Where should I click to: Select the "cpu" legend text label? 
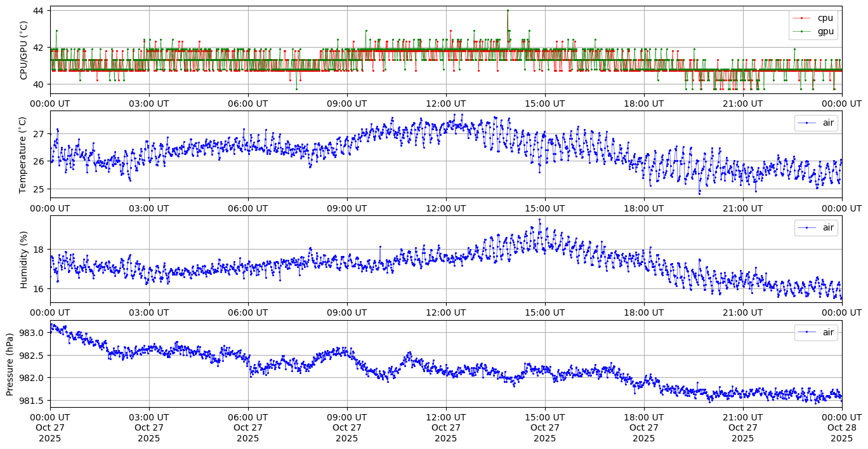pyautogui.click(x=825, y=18)
